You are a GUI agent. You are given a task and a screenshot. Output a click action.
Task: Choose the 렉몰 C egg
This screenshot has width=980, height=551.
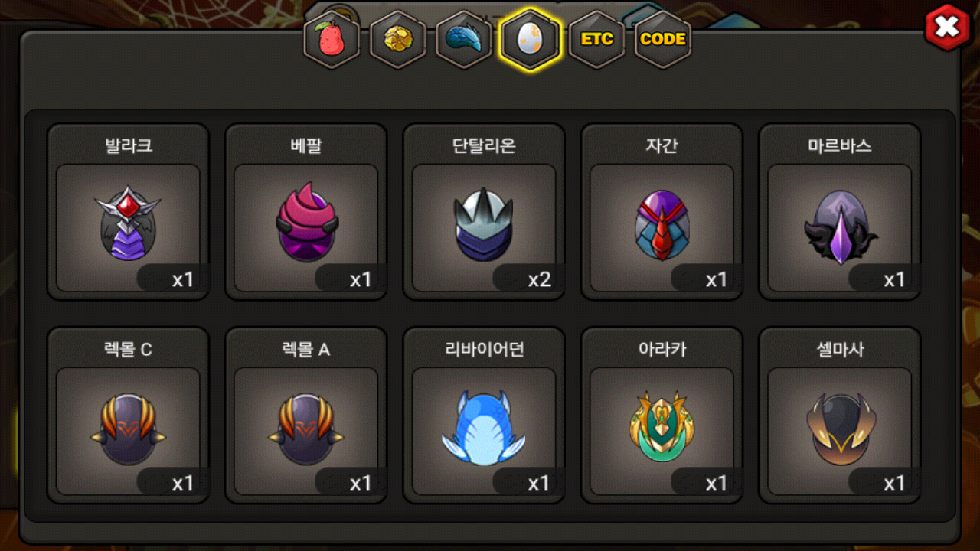(128, 429)
